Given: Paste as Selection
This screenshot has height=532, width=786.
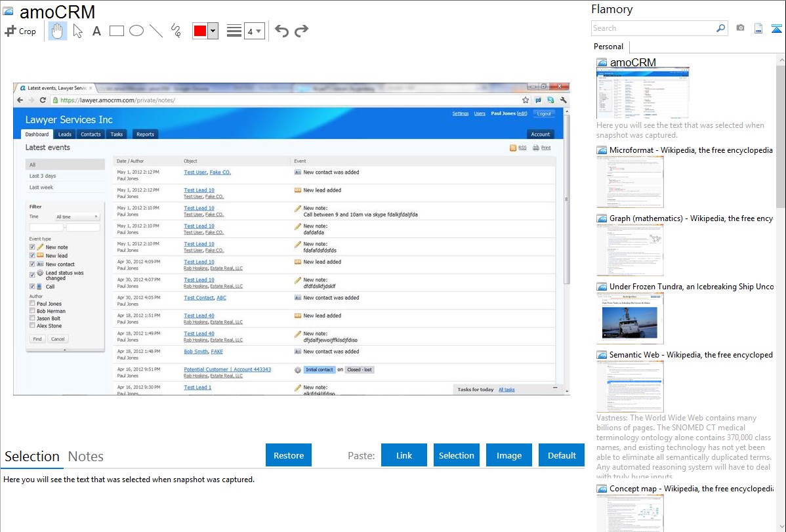Looking at the screenshot, I should pos(457,455).
